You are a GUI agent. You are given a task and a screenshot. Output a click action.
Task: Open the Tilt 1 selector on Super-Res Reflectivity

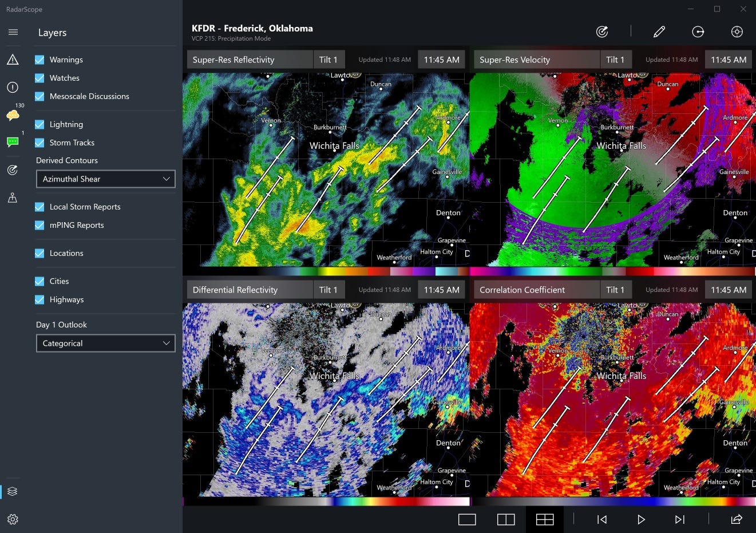328,59
